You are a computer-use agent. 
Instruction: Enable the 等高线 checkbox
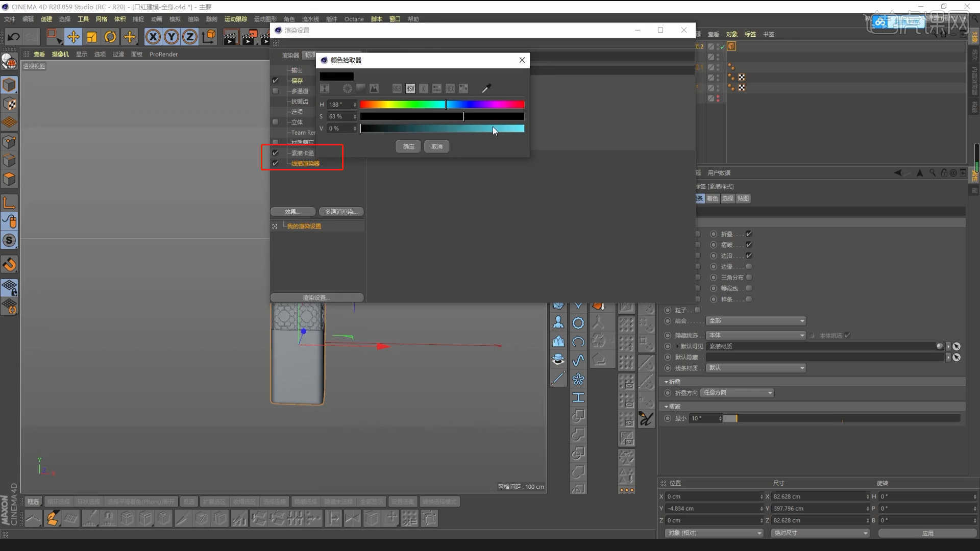coord(749,288)
